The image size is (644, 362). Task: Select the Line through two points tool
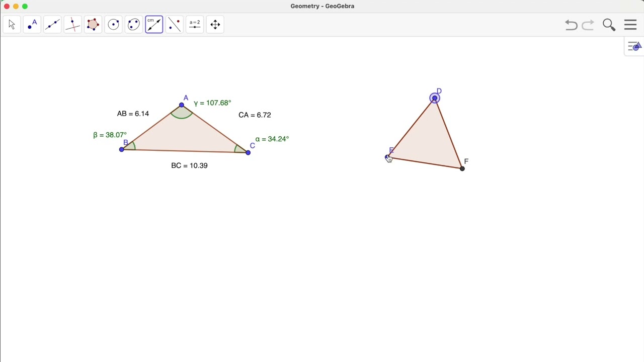[52, 25]
